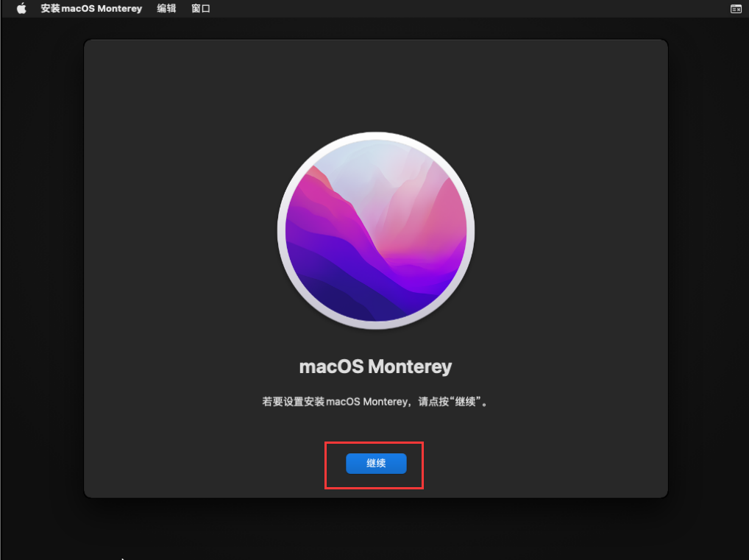Image resolution: width=749 pixels, height=560 pixels.
Task: Open the 编辑 menu
Action: click(166, 8)
